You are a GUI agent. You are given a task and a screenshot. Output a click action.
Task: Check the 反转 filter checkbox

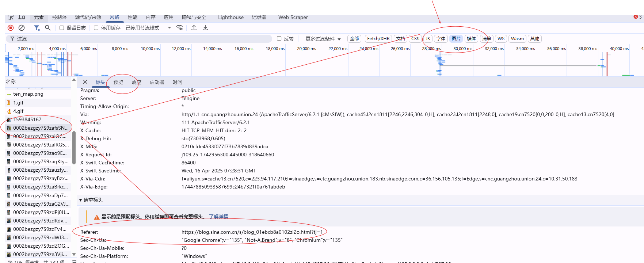coord(279,38)
